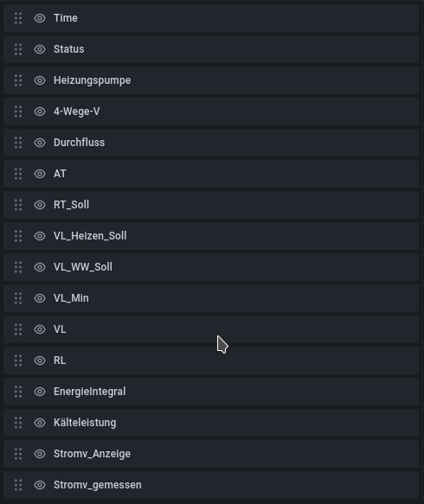This screenshot has height=504, width=424.
Task: Click the Kälteleistung field label
Action: (85, 423)
